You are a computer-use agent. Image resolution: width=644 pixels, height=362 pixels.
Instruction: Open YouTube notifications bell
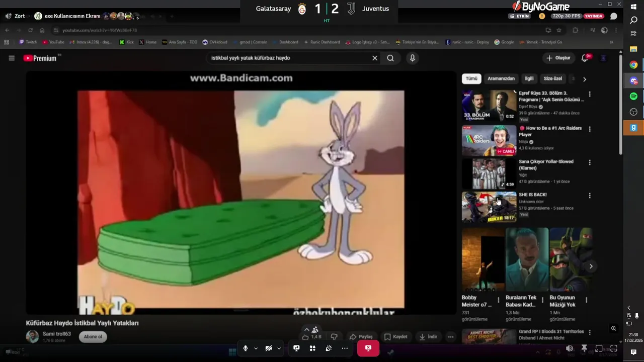click(x=585, y=58)
